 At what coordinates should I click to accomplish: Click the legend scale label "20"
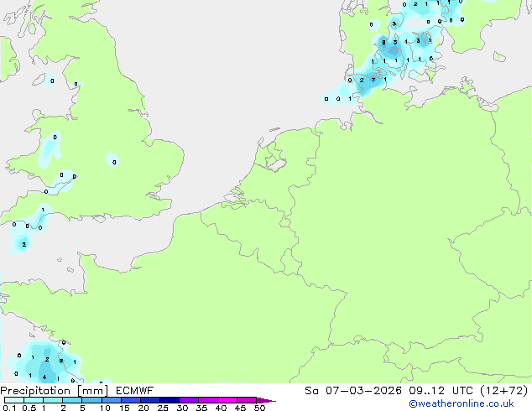tap(143, 408)
